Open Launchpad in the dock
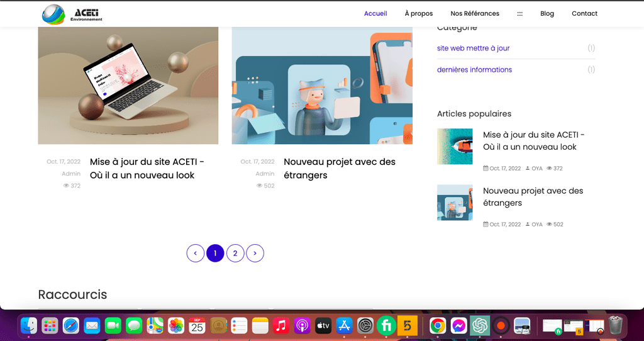The image size is (644, 341). [50, 326]
